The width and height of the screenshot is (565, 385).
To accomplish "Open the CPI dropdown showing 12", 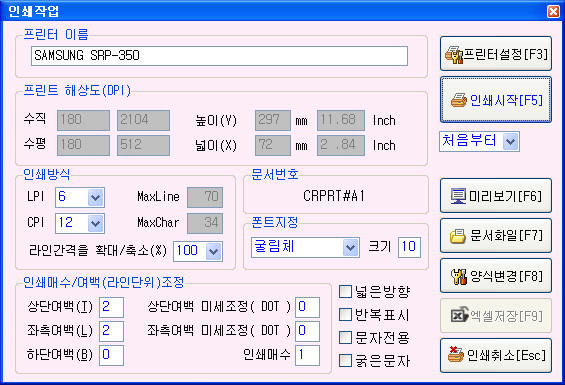I will [95, 224].
